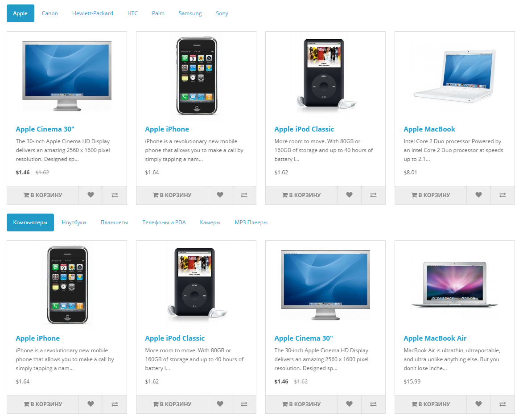Image resolution: width=523 pixels, height=420 pixels.
Task: Compare iPod Classic in the Компьютеры section
Action: click(244, 404)
